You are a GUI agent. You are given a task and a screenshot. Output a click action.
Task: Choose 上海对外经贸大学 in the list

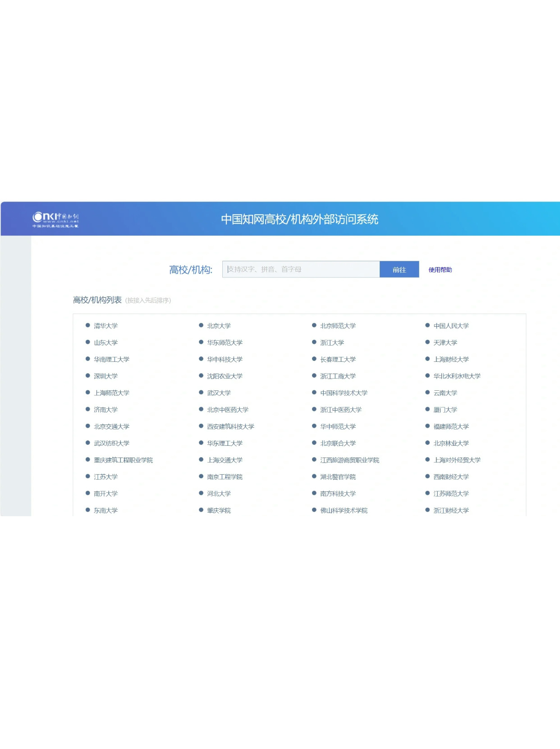click(457, 460)
